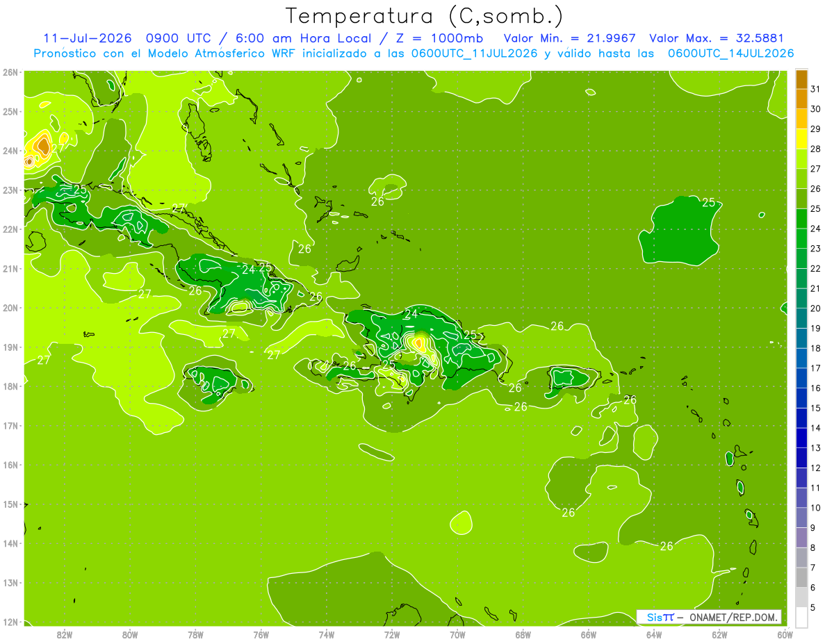Click the legend value "22"
The image size is (834, 644).
816,269
